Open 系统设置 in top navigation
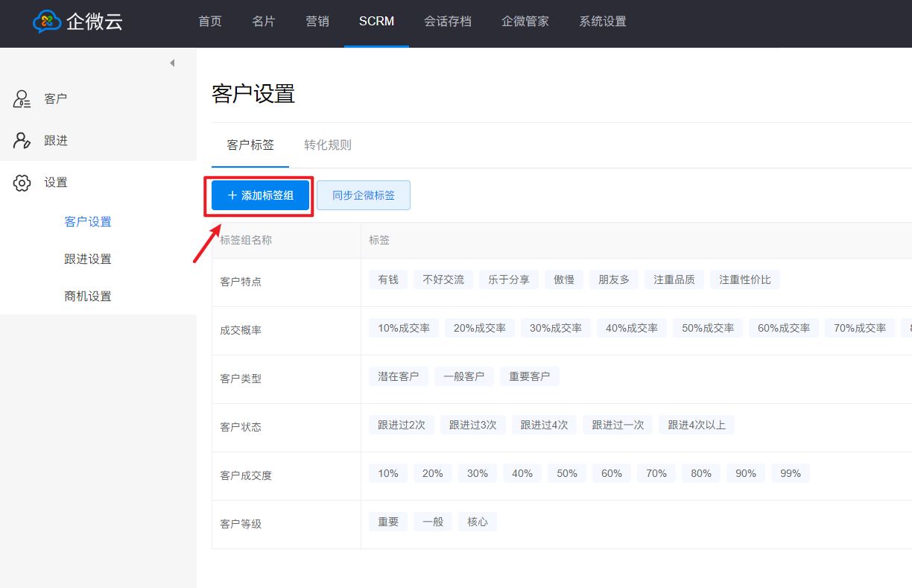The height and width of the screenshot is (588, 912). tap(603, 22)
